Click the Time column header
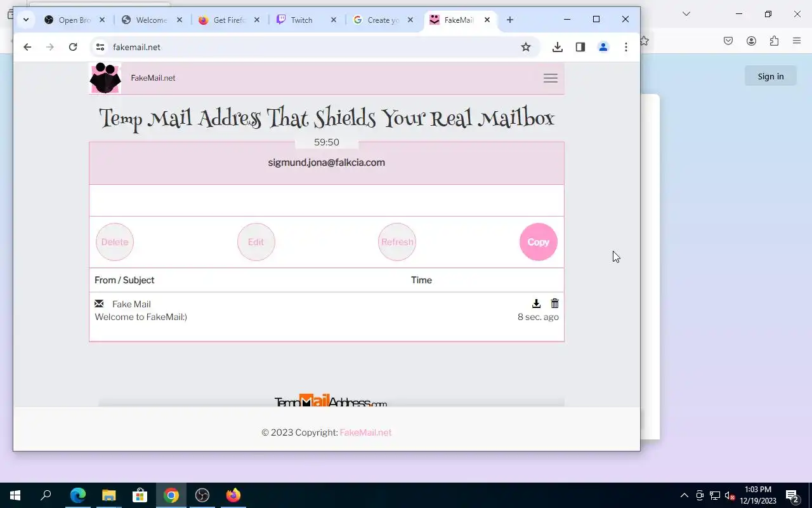This screenshot has height=508, width=812. pyautogui.click(x=421, y=280)
